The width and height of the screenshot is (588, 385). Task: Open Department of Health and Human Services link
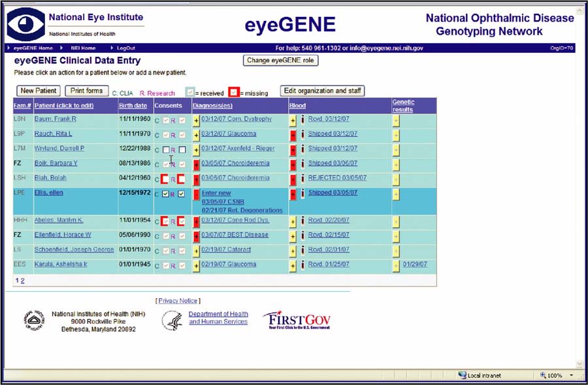click(218, 318)
